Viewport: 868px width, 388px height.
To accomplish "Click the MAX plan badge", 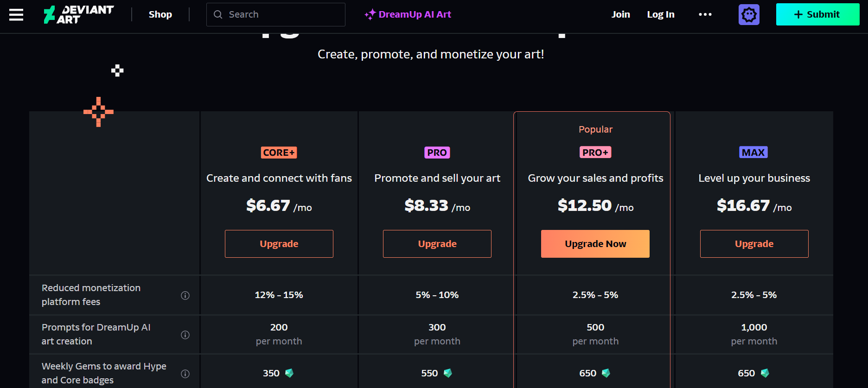I will [753, 153].
